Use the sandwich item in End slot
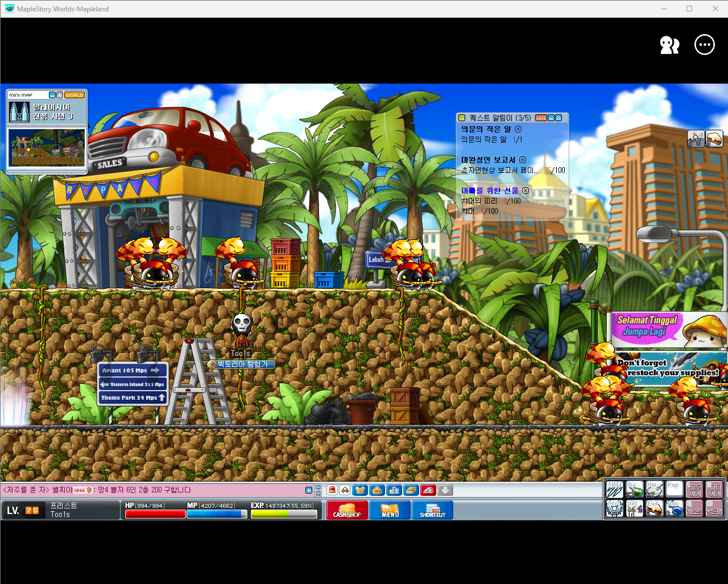The width and height of the screenshot is (728, 584). tap(655, 508)
